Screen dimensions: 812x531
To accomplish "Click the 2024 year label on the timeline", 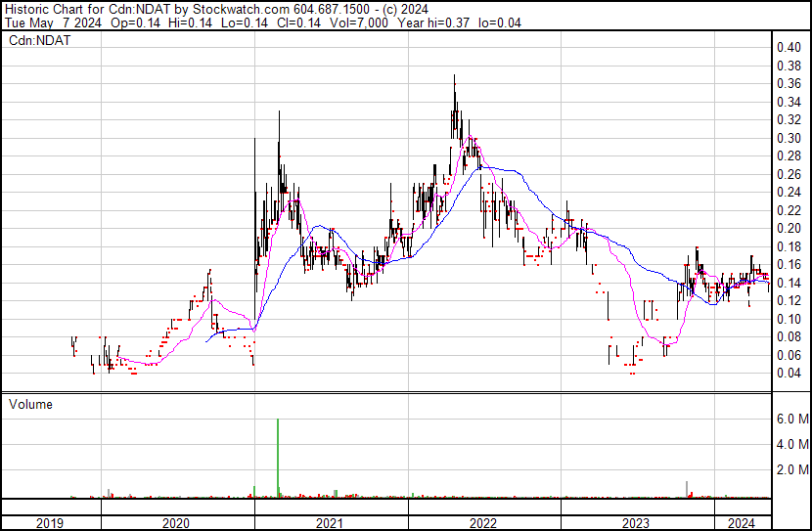I will [x=742, y=523].
